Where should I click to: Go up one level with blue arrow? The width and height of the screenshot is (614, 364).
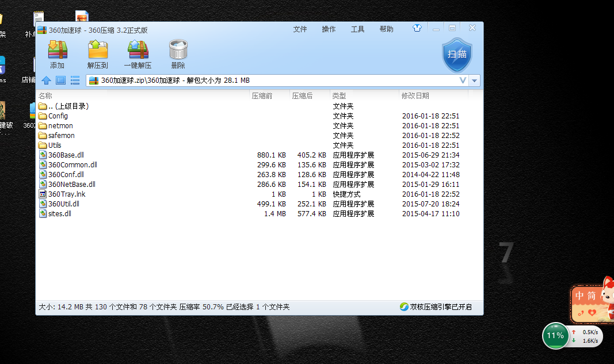[46, 81]
